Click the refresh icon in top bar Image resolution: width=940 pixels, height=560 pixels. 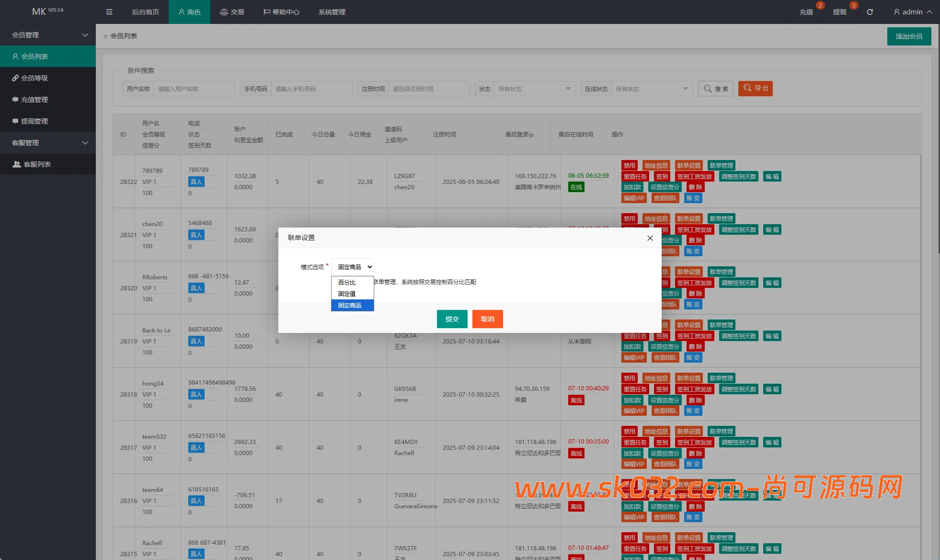870,12
